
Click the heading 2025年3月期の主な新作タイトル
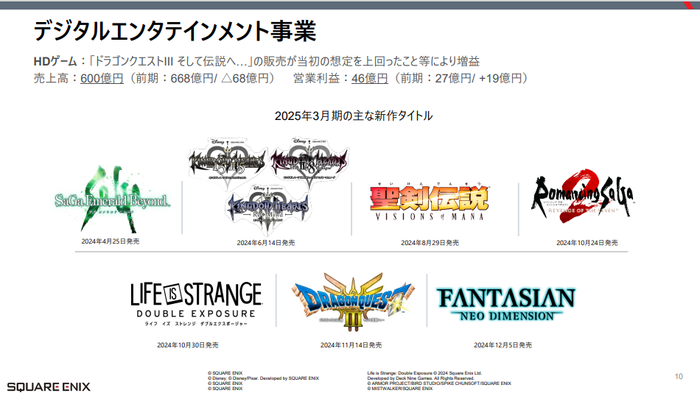(x=354, y=116)
